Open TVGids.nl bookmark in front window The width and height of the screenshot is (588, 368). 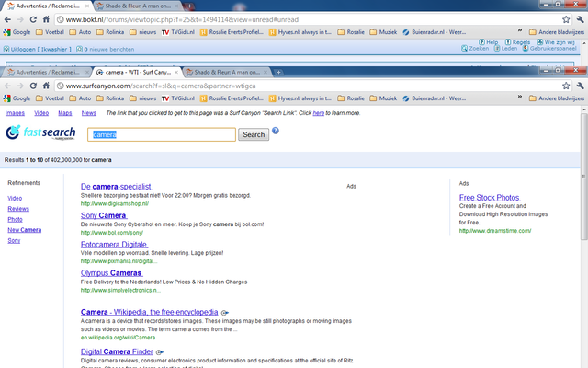(x=178, y=98)
